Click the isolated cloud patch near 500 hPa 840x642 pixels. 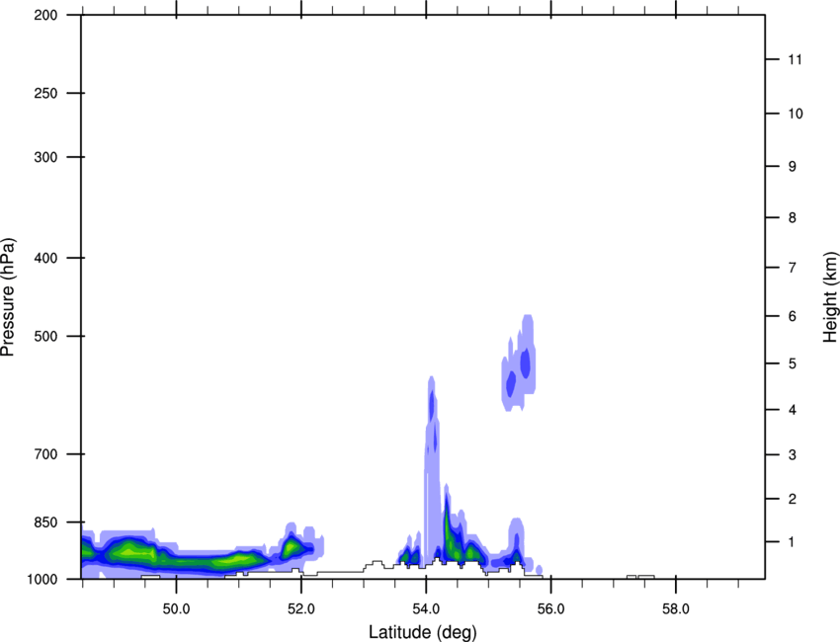(519, 363)
